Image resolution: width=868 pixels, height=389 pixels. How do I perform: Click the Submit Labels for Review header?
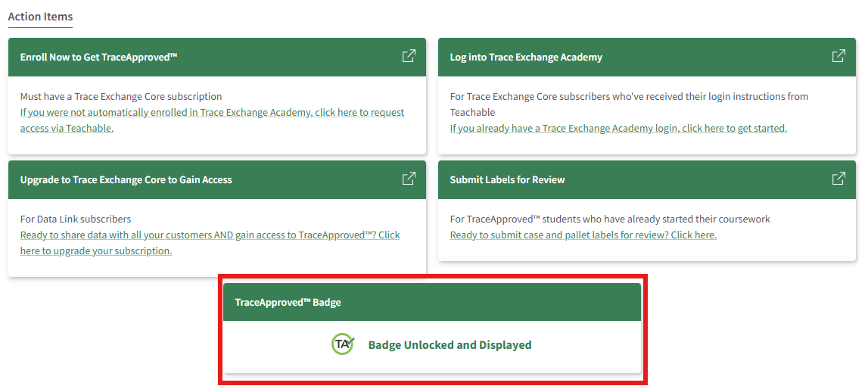tap(507, 179)
